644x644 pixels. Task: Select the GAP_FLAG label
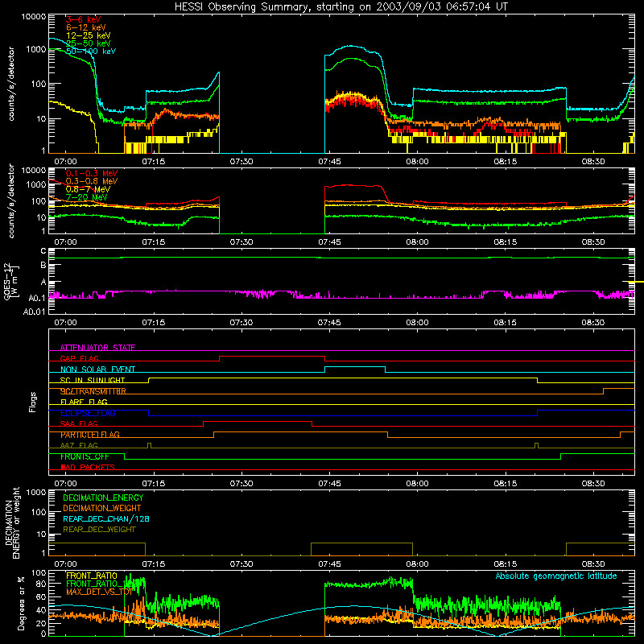[79, 358]
